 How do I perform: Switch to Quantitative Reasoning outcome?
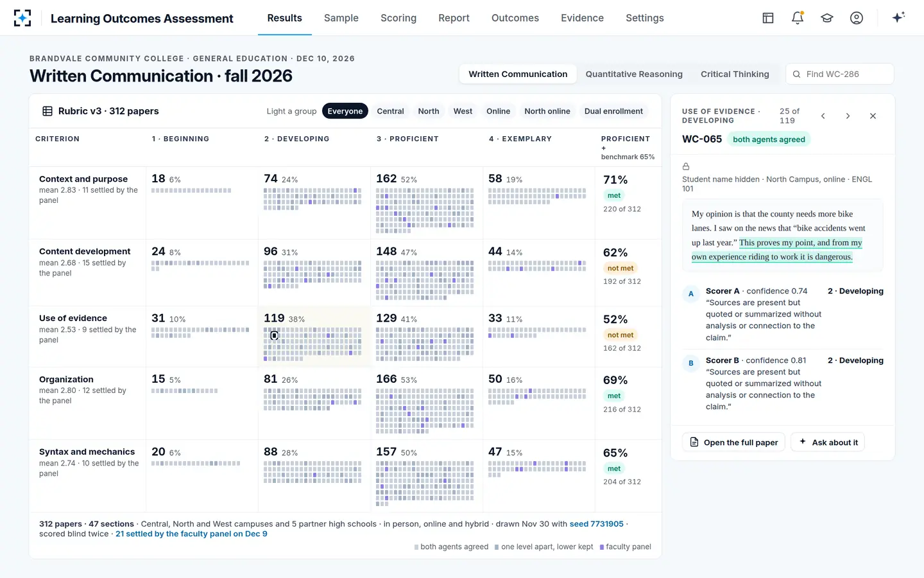[x=634, y=74]
